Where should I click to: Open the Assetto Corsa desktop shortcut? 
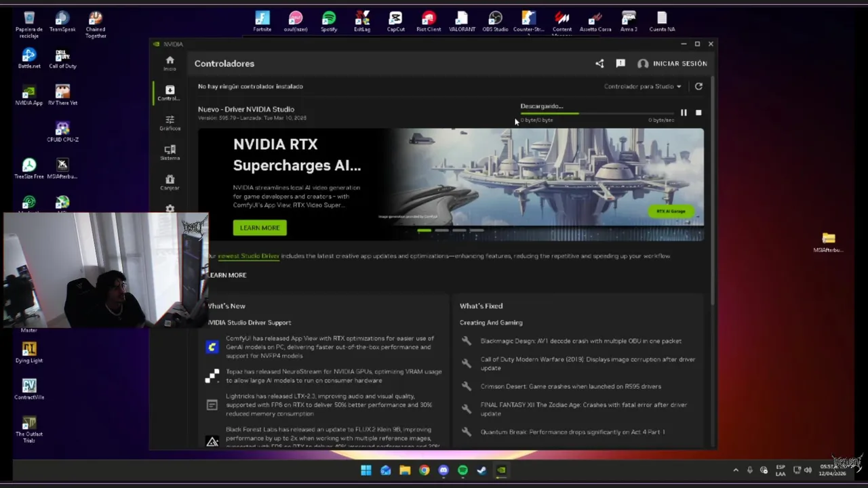595,21
